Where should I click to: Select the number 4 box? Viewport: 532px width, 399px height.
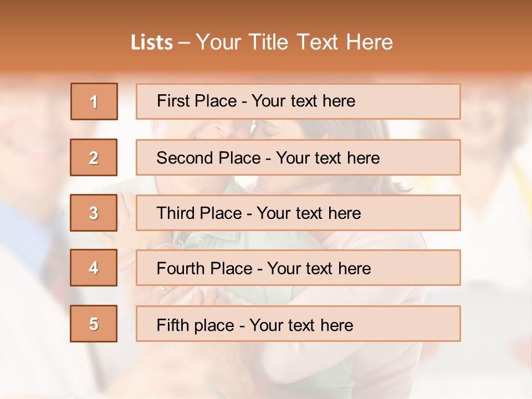point(94,268)
